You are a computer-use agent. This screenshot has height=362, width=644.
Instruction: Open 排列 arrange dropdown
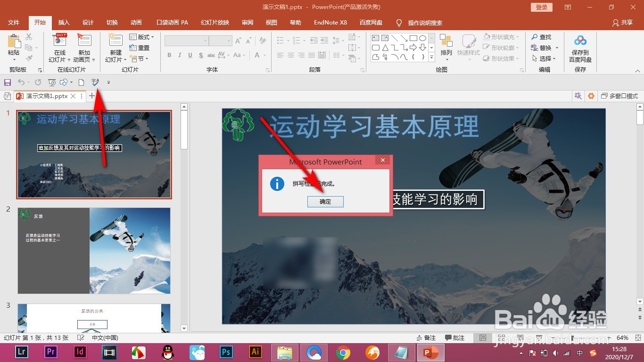pos(446,48)
